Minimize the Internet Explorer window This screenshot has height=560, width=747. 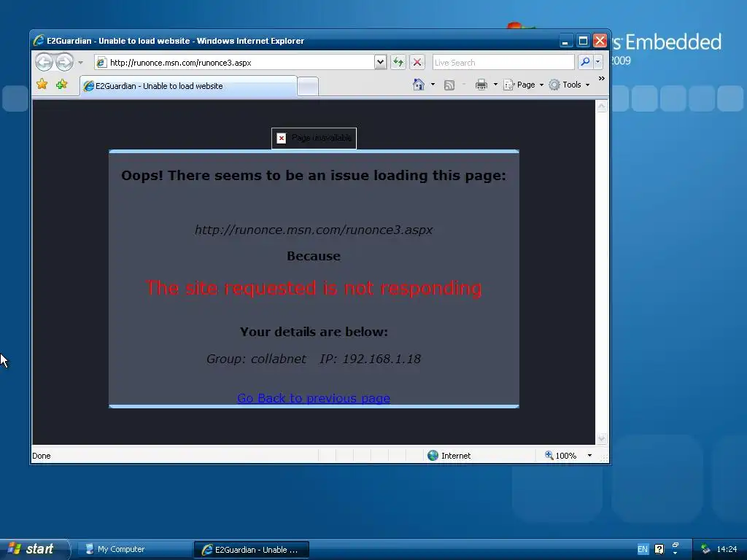click(565, 41)
